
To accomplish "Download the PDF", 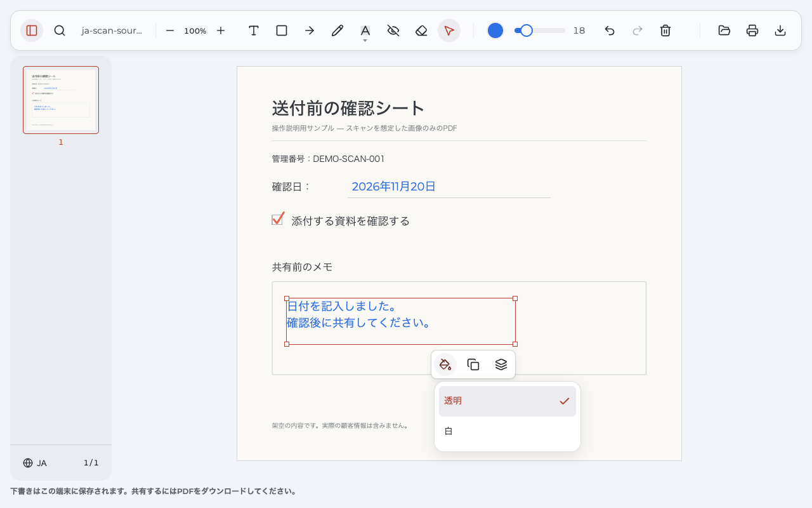I will [780, 30].
